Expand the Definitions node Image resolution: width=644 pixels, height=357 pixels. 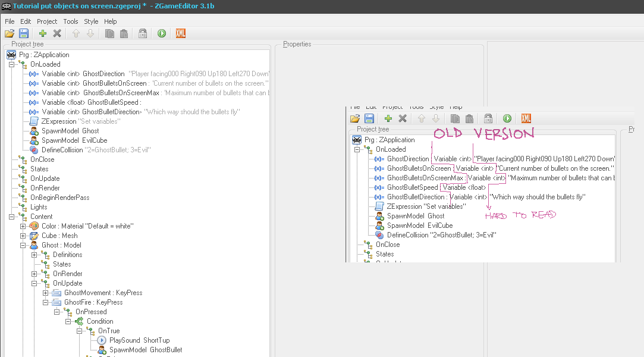pos(34,255)
